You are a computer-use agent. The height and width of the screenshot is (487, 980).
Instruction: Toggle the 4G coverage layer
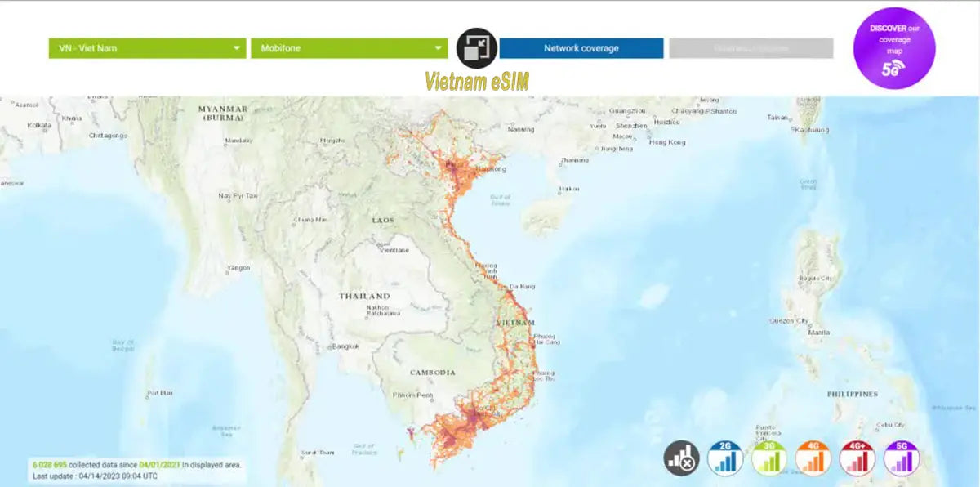click(x=813, y=459)
